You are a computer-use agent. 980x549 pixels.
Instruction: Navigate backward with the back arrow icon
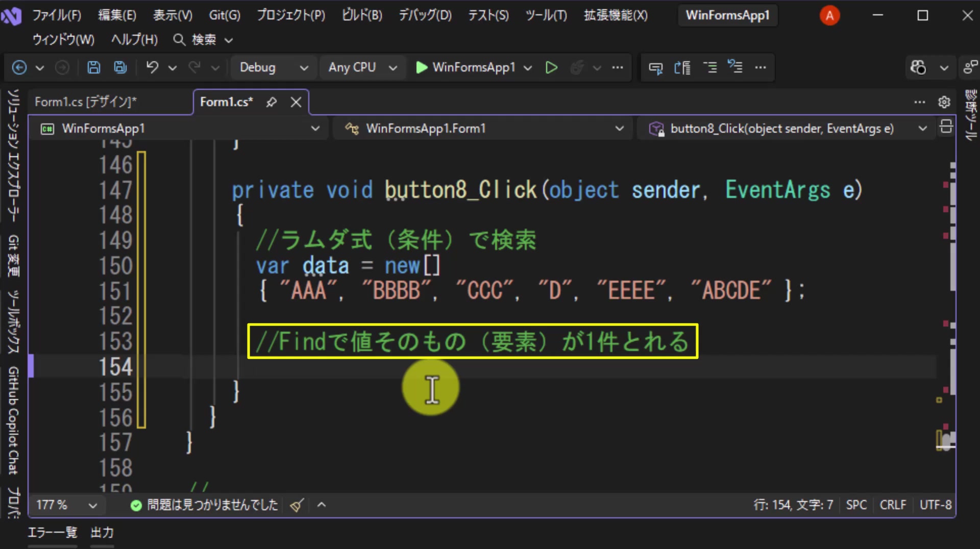[19, 67]
